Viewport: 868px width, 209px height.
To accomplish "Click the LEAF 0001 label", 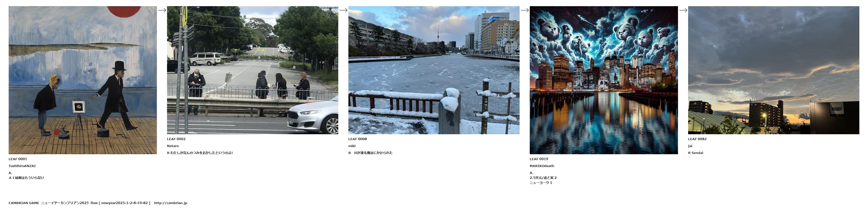I will tap(18, 159).
